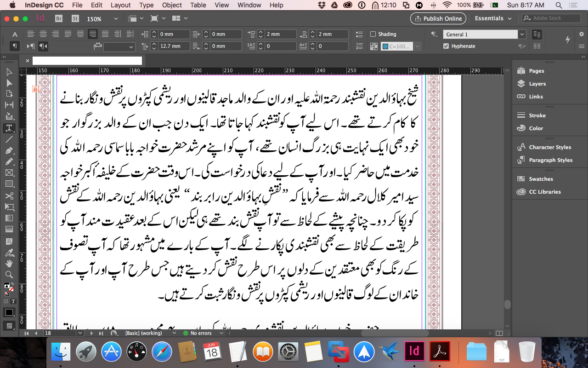This screenshot has height=368, width=588.
Task: Switch to right-to-left paragraph direction
Action: [43, 46]
